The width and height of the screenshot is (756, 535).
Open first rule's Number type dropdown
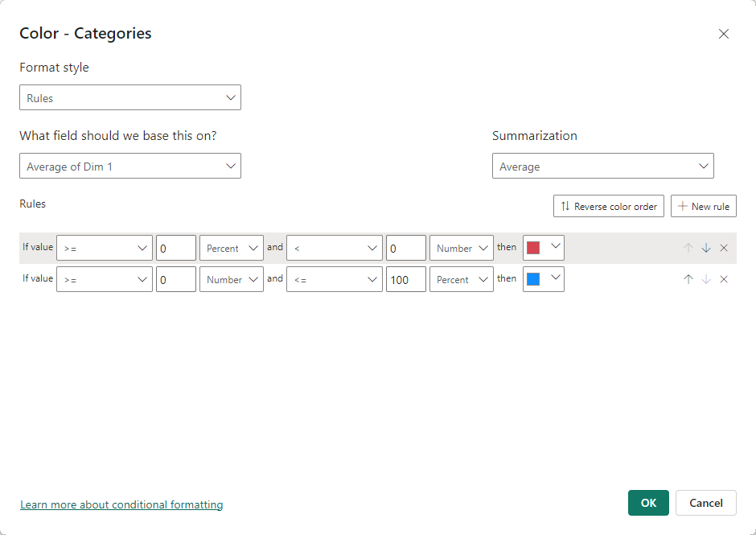pyautogui.click(x=462, y=248)
